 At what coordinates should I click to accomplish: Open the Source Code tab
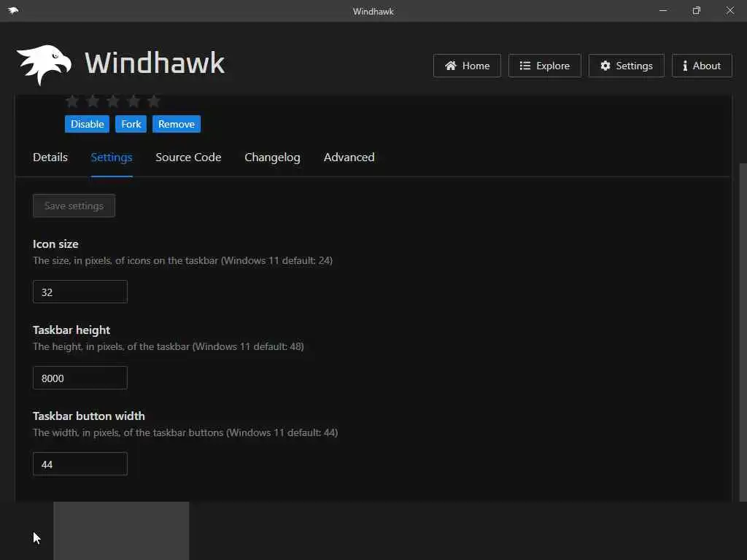[x=188, y=157]
